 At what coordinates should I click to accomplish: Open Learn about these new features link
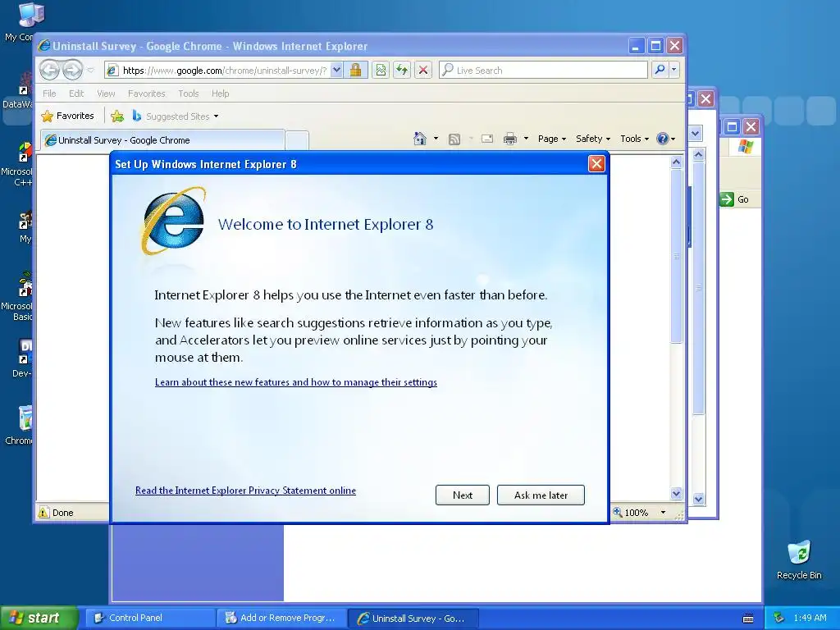pyautogui.click(x=295, y=382)
